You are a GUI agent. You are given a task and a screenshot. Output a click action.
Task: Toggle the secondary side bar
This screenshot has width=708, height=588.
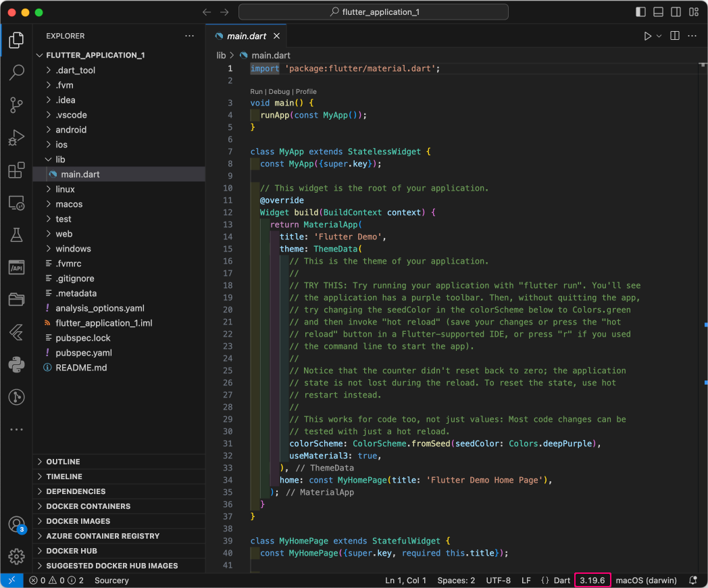pyautogui.click(x=676, y=12)
